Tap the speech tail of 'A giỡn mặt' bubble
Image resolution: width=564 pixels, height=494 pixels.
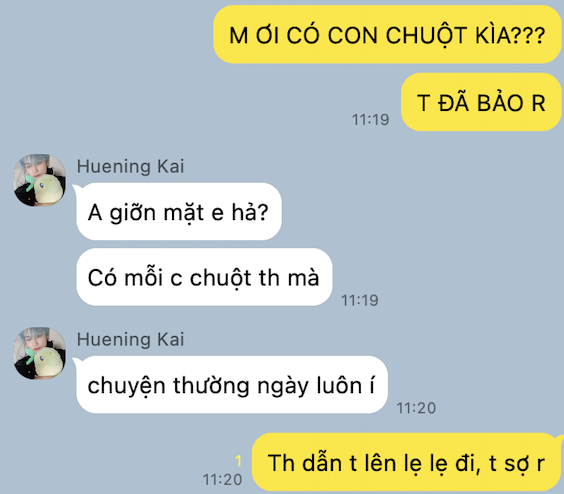76,188
